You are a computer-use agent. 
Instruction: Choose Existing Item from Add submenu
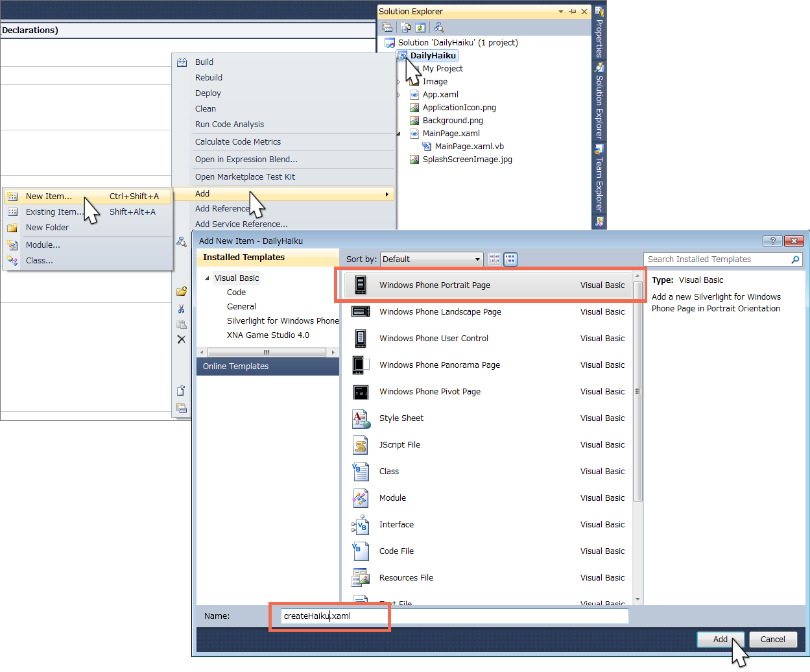(88, 212)
